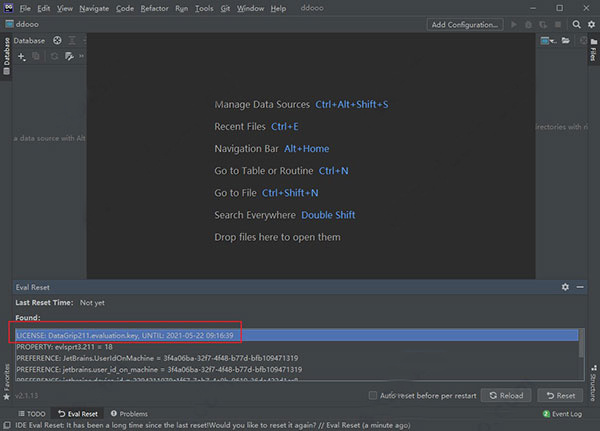Open Eval Reset panel gear options
Image resolution: width=600 pixels, height=431 pixels.
[x=565, y=287]
